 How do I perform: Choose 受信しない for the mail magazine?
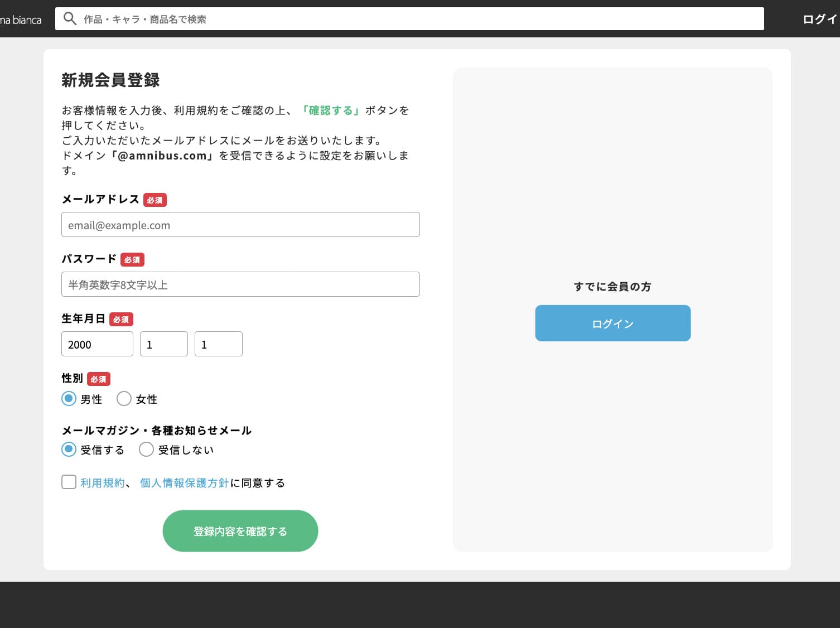146,449
